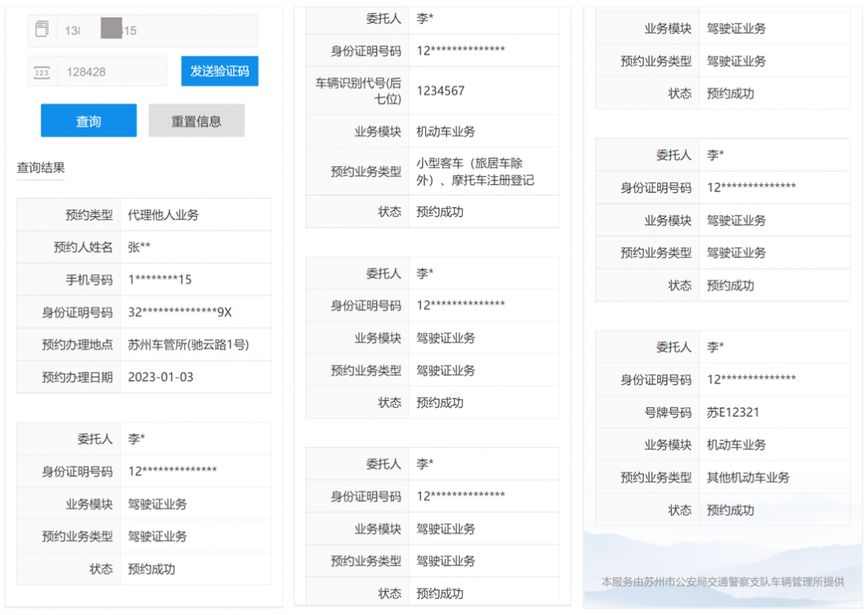868x615 pixels.
Task: Click the masked phone value 1********15
Action: (160, 280)
